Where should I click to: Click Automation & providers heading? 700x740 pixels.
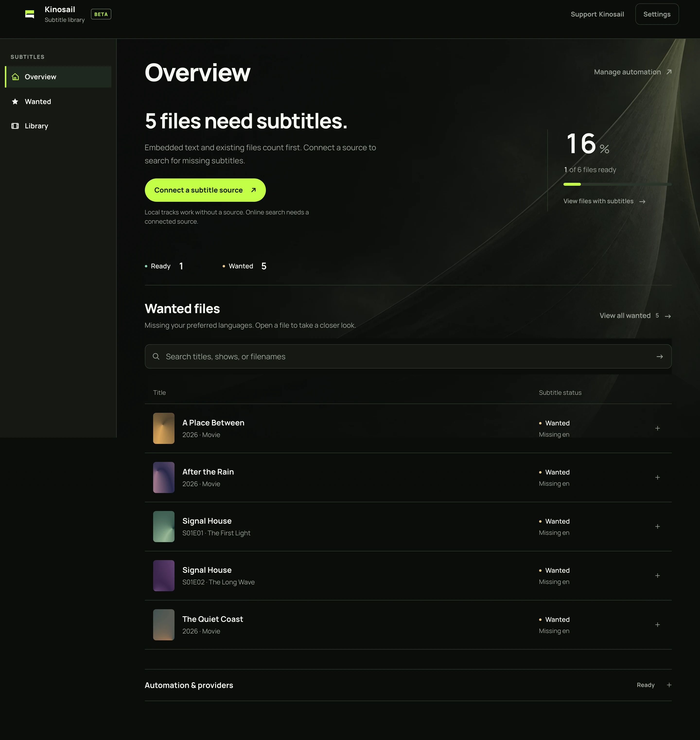(x=189, y=685)
